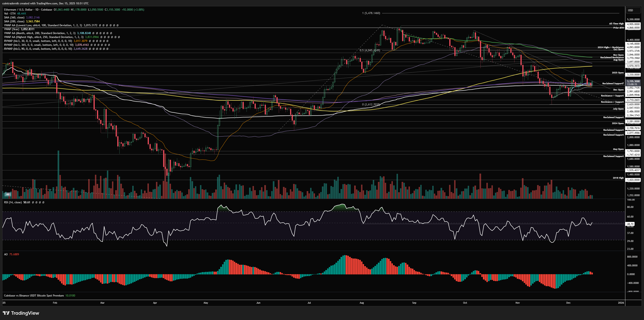The width and height of the screenshot is (644, 320).
Task: Click the All-Time High line label
Action: [x=616, y=24]
